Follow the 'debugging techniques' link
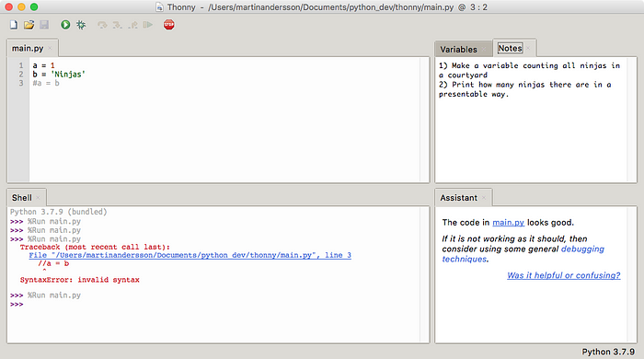 pyautogui.click(x=523, y=254)
